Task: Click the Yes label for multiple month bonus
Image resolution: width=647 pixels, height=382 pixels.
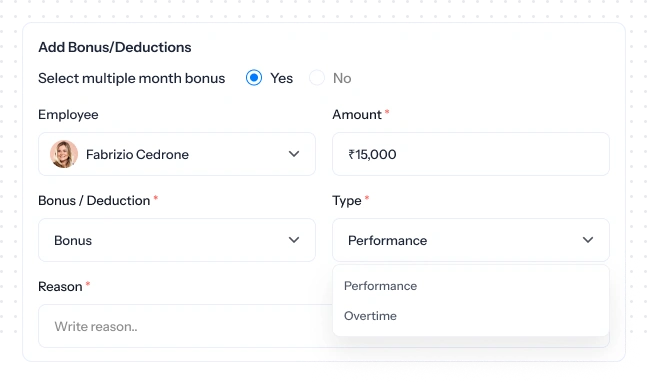Action: pyautogui.click(x=281, y=78)
